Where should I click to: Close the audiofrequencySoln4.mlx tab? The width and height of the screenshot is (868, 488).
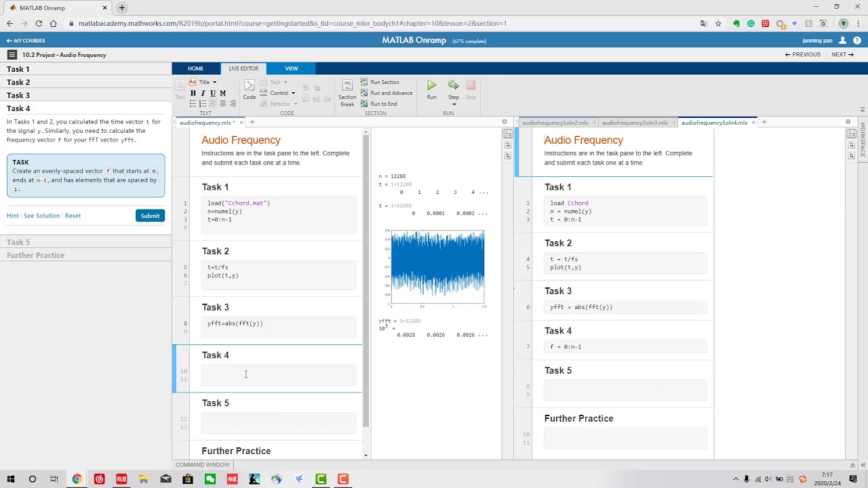752,123
